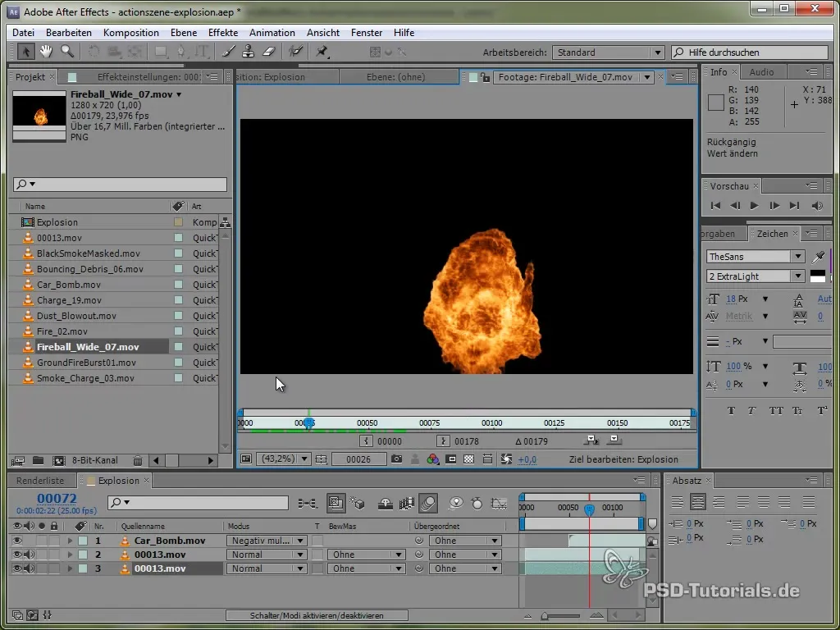This screenshot has width=840, height=630.
Task: Select the Brush tool
Action: click(x=229, y=52)
